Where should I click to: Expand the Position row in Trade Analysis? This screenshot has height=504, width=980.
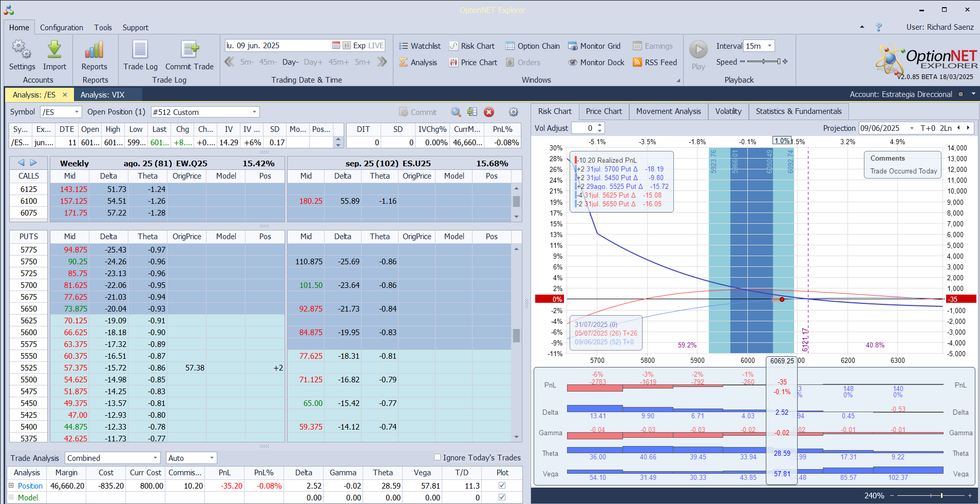pyautogui.click(x=11, y=486)
